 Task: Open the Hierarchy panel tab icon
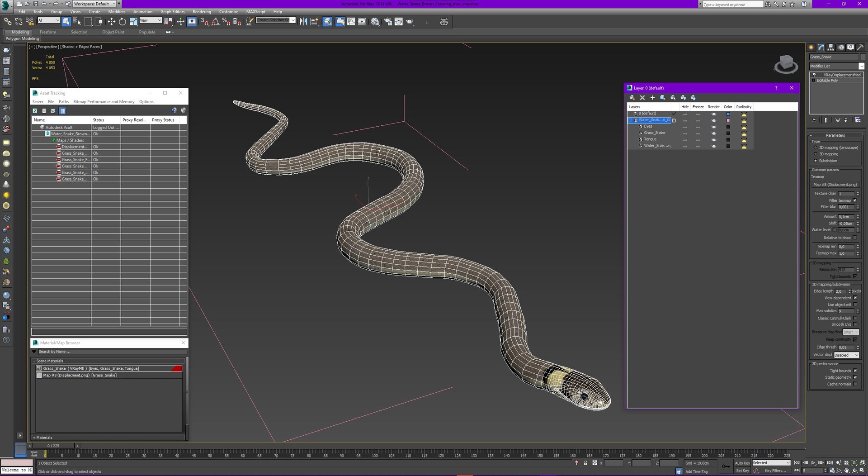point(831,47)
